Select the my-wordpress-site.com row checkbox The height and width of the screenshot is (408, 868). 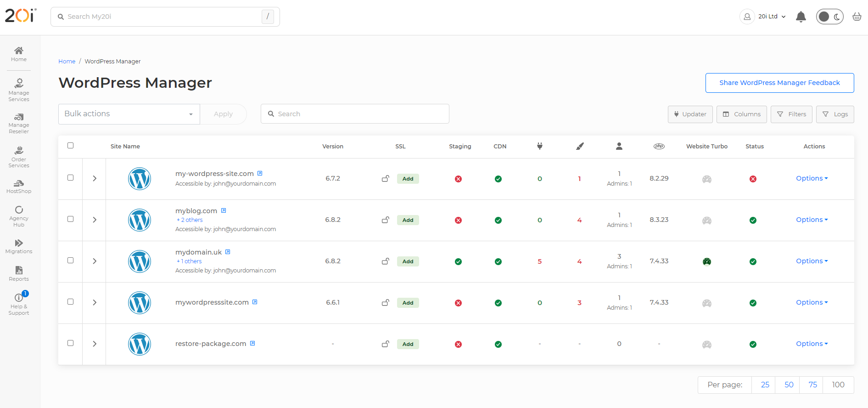(71, 178)
